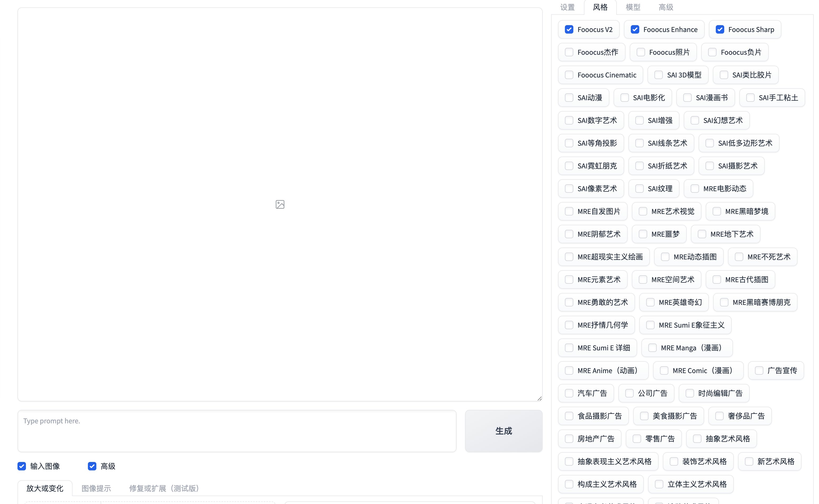Screen dimensions: 819x504
Task: Grab the gallery panel resize handle
Action: click(x=539, y=398)
